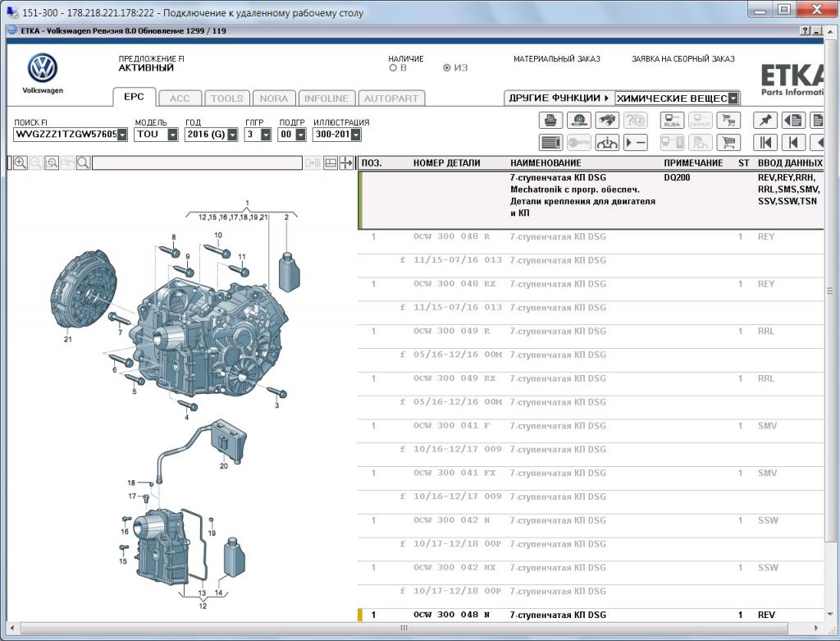Open the ГОД dropdown showing 2016 (G)
840x641 pixels.
(232, 135)
